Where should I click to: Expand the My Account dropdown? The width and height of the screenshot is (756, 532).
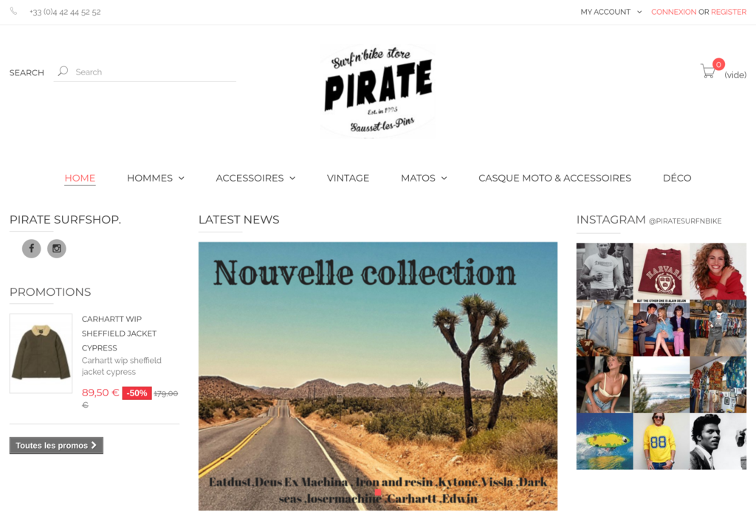click(x=611, y=12)
